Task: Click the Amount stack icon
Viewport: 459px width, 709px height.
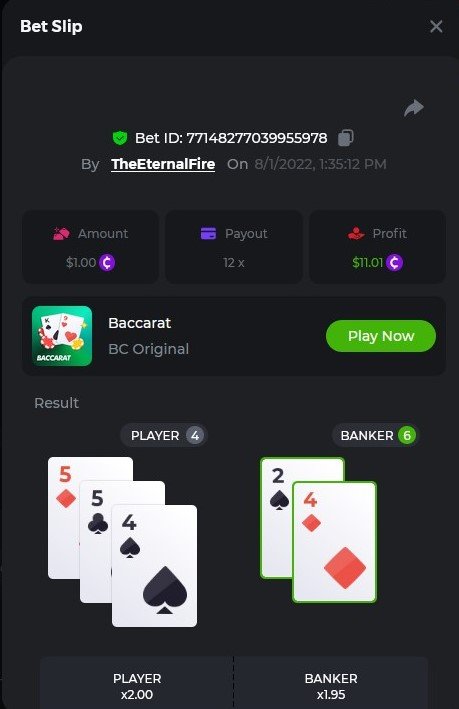Action: (x=61, y=234)
